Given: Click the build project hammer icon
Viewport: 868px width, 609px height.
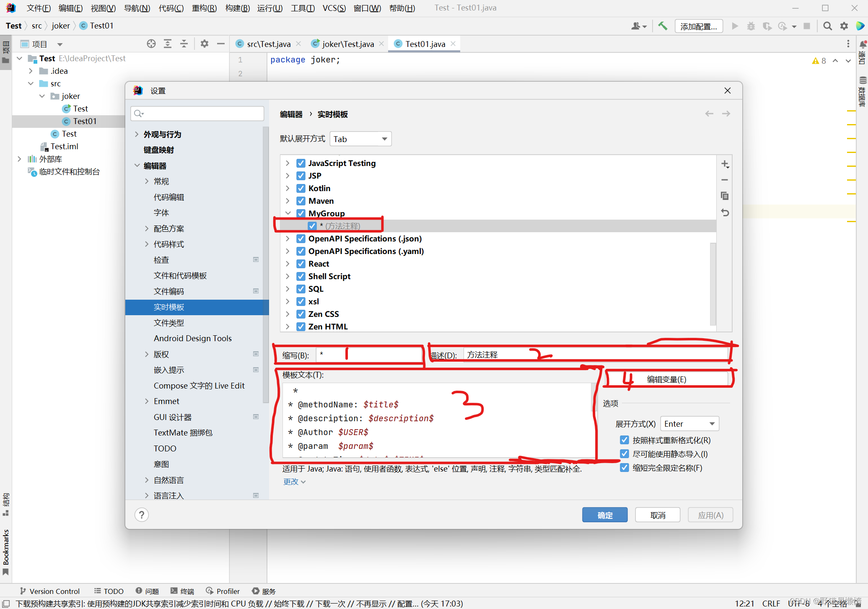Looking at the screenshot, I should coord(663,26).
